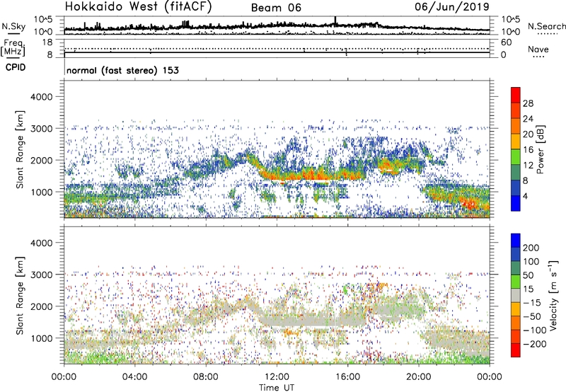Click the "-200" tick on Velocity colorbar
Screen dimensions: 566x392
(x=535, y=344)
